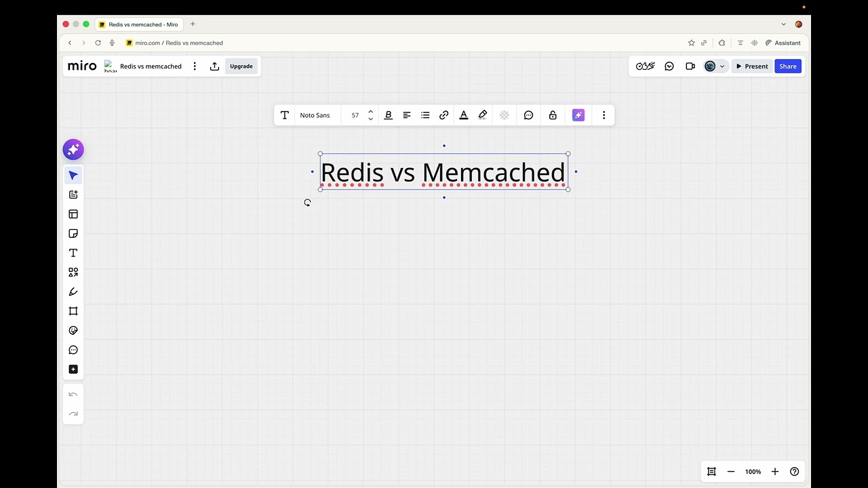Screen dimensions: 868x488
Task: Open background fill opacity swatch
Action: [x=505, y=115]
